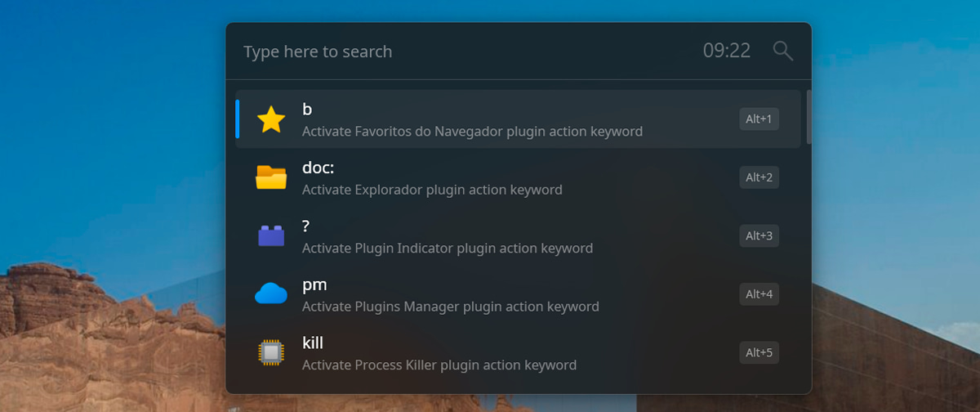Click the Alt+1 shortcut badge
Viewport: 980px width, 412px height.
[759, 119]
